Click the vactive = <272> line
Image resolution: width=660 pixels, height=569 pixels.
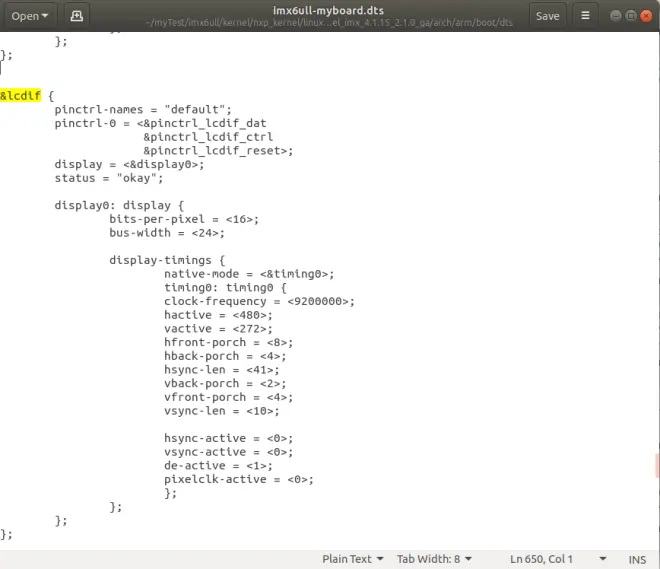pos(218,329)
